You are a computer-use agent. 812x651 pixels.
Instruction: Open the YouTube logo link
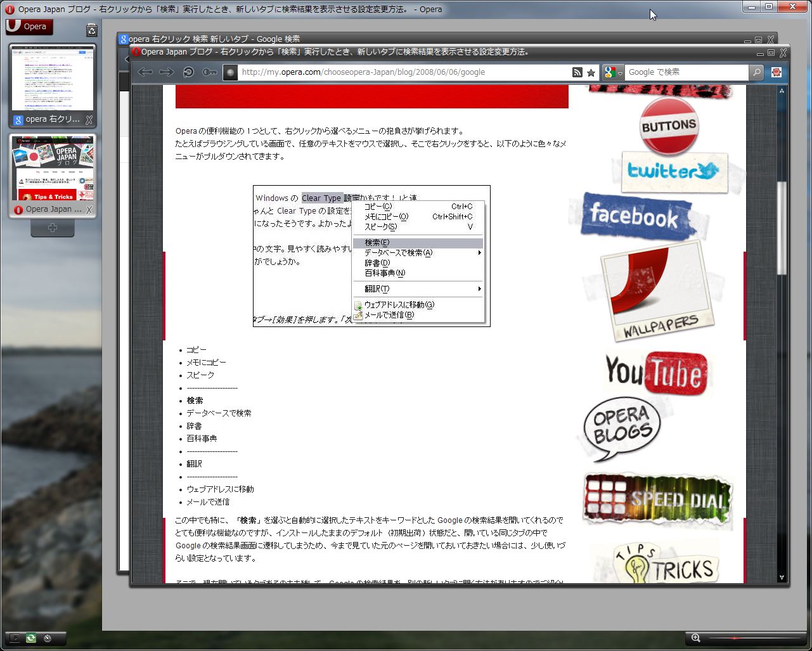[656, 373]
